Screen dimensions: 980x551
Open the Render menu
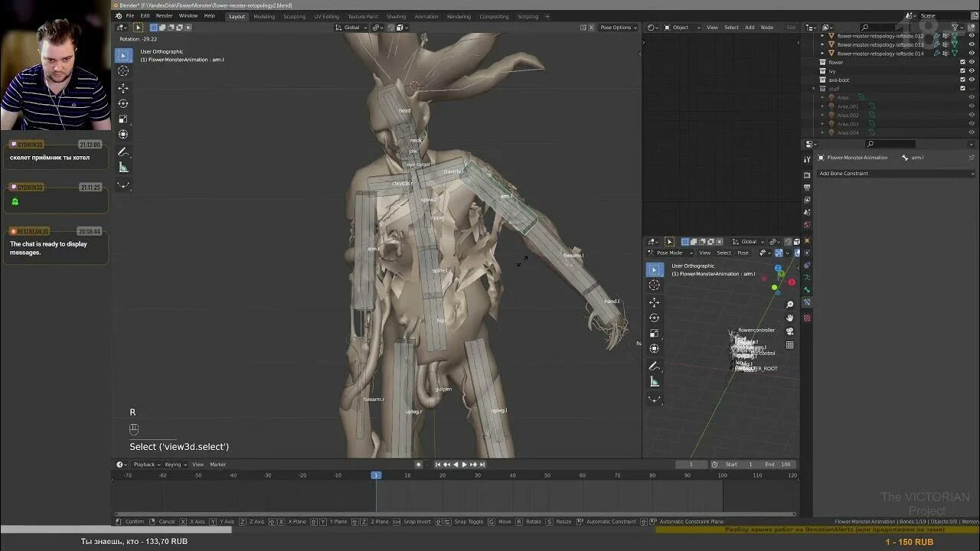coord(164,15)
